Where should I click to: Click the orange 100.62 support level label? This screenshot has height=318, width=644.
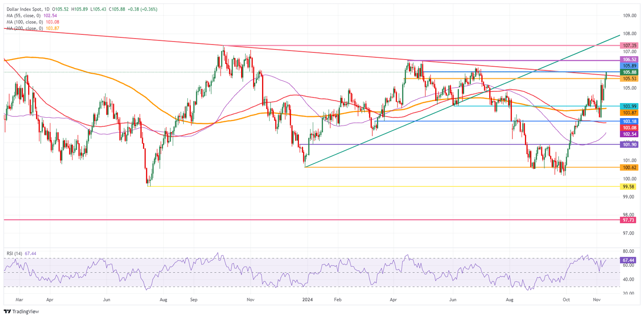628,167
